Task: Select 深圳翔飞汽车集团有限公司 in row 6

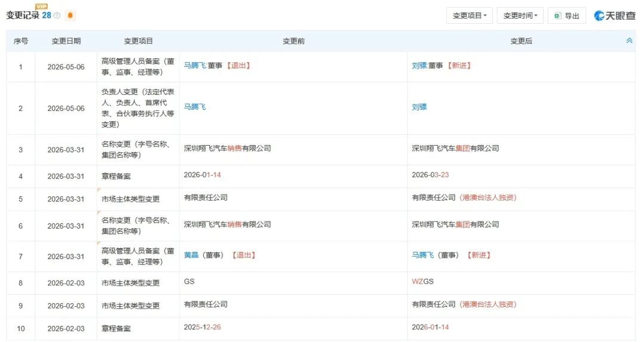Action: 455,224
